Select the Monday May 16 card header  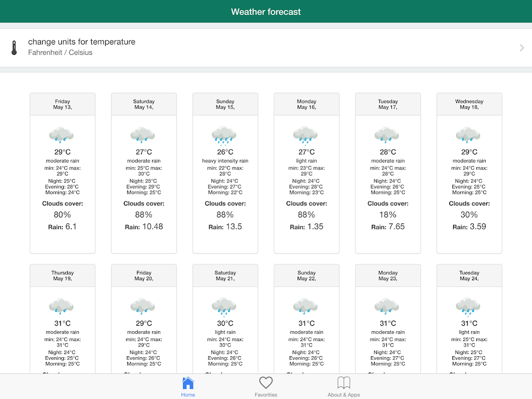tap(307, 104)
